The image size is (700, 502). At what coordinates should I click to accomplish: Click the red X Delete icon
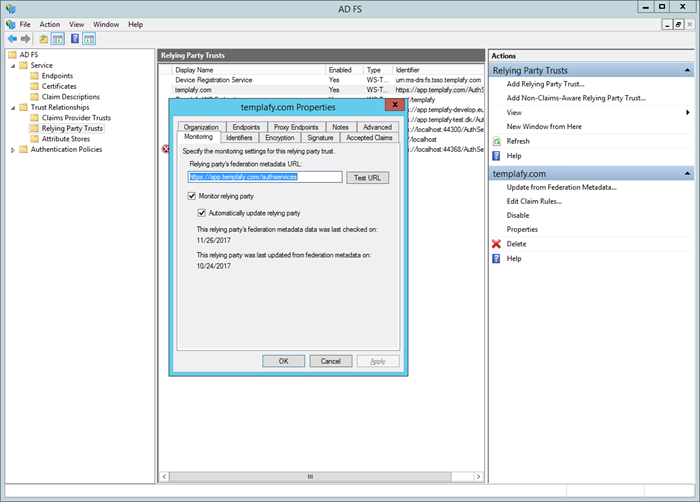pos(496,244)
